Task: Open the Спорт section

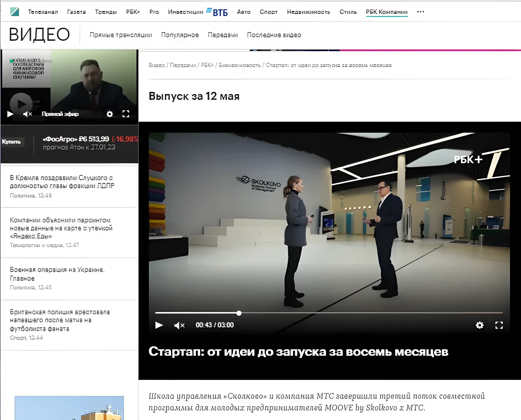Action: click(x=269, y=12)
